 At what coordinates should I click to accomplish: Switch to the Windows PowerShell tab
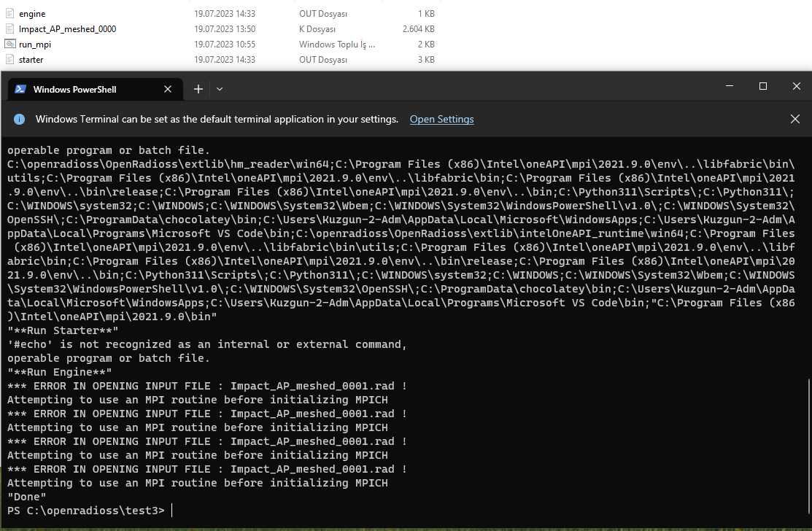(x=77, y=88)
